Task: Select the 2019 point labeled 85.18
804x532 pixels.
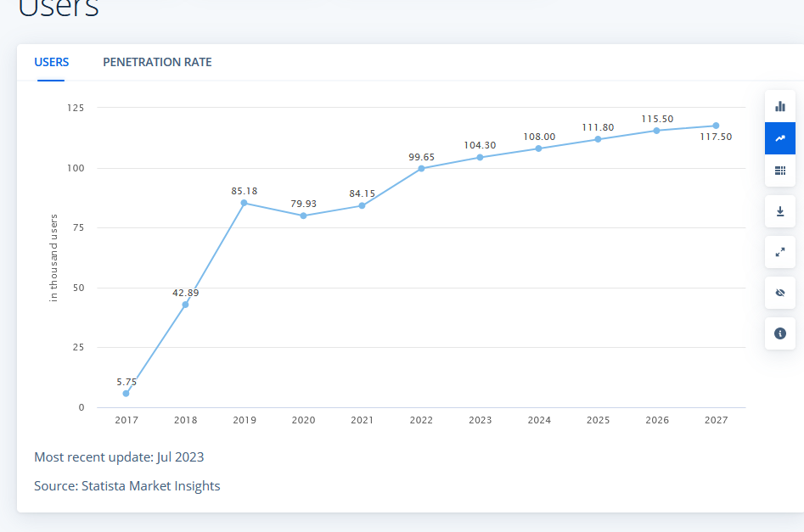Action: pos(244,203)
